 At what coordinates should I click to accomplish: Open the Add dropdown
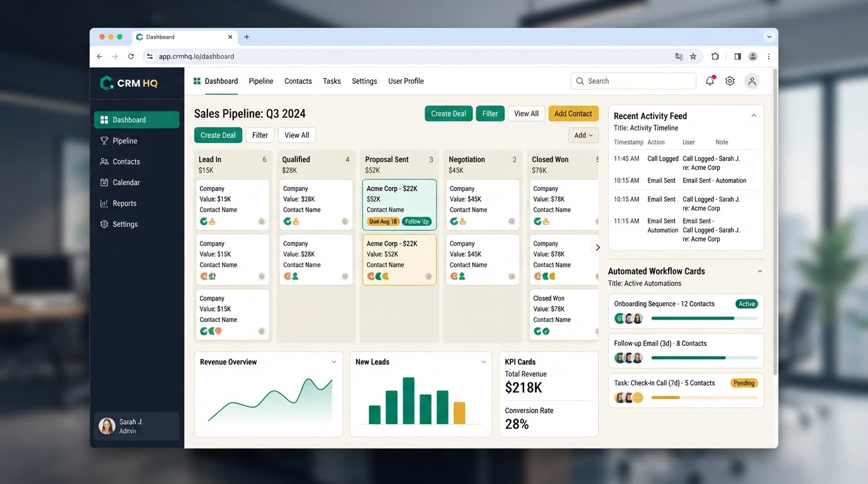pos(584,135)
